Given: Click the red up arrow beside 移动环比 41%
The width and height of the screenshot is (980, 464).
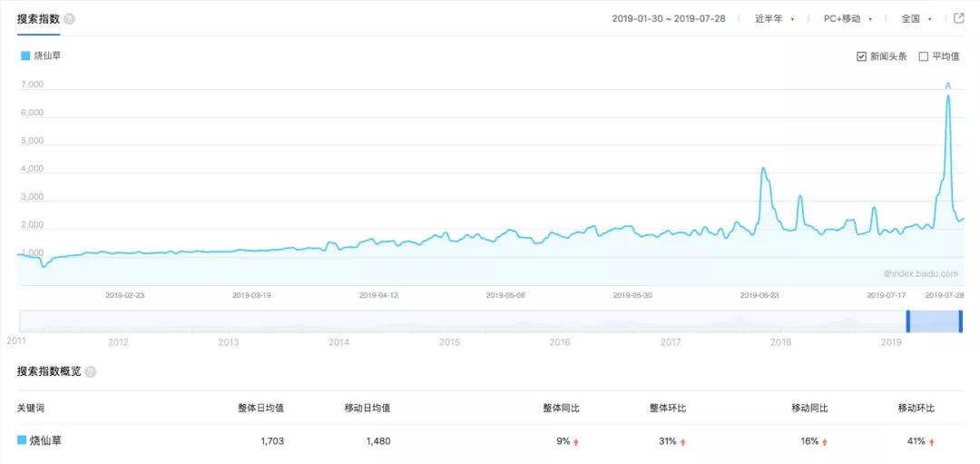Looking at the screenshot, I should [932, 441].
